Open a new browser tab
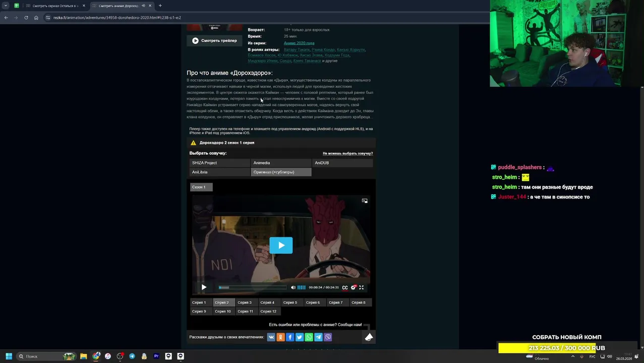 [160, 6]
